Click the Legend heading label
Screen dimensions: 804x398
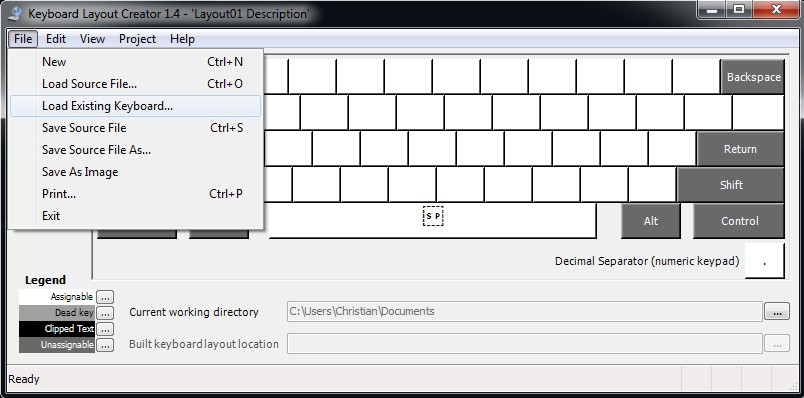click(45, 280)
